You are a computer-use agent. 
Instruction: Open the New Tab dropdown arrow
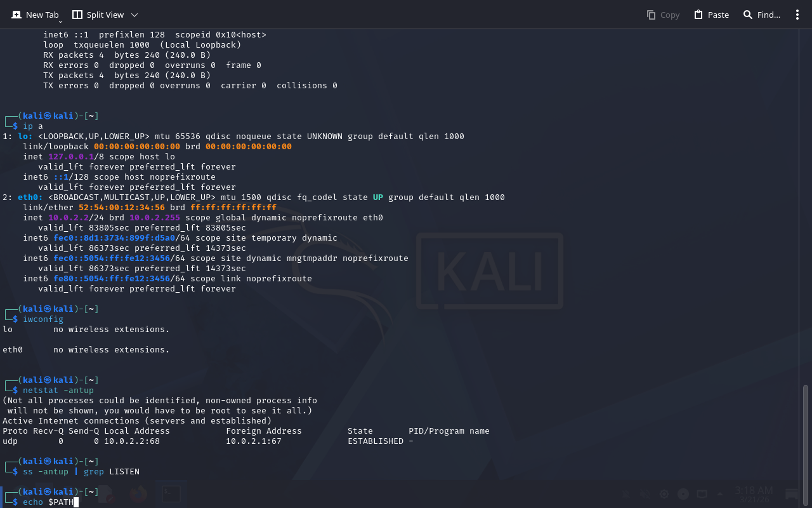tap(61, 22)
